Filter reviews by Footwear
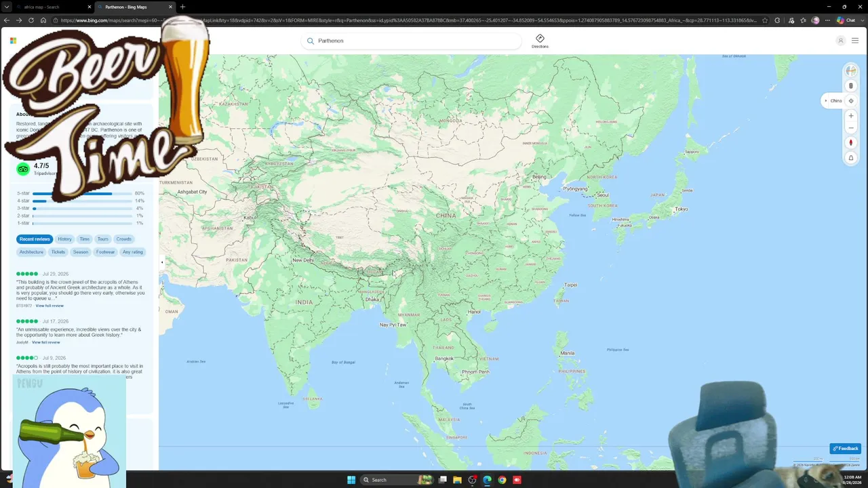Image resolution: width=868 pixels, height=488 pixels. pyautogui.click(x=105, y=252)
